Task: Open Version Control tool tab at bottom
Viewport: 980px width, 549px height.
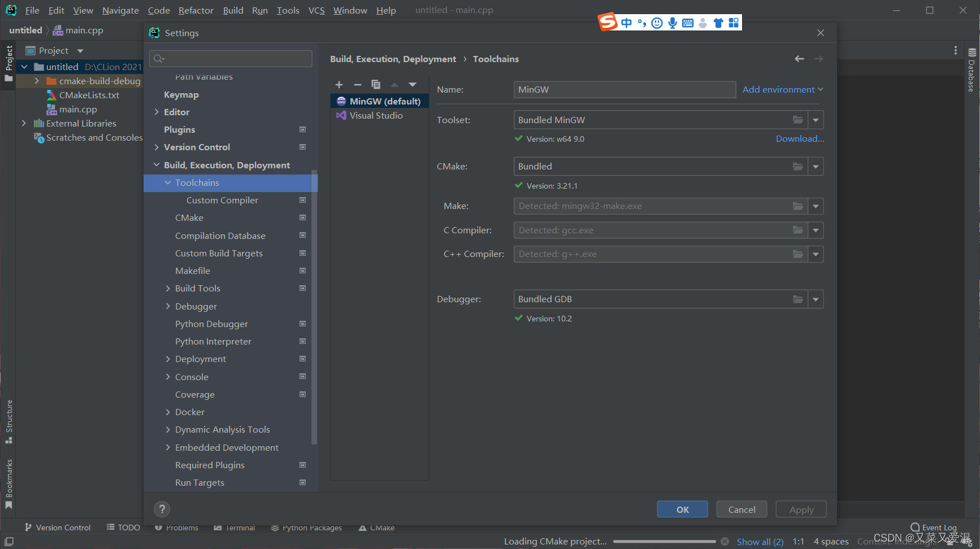Action: click(x=58, y=528)
